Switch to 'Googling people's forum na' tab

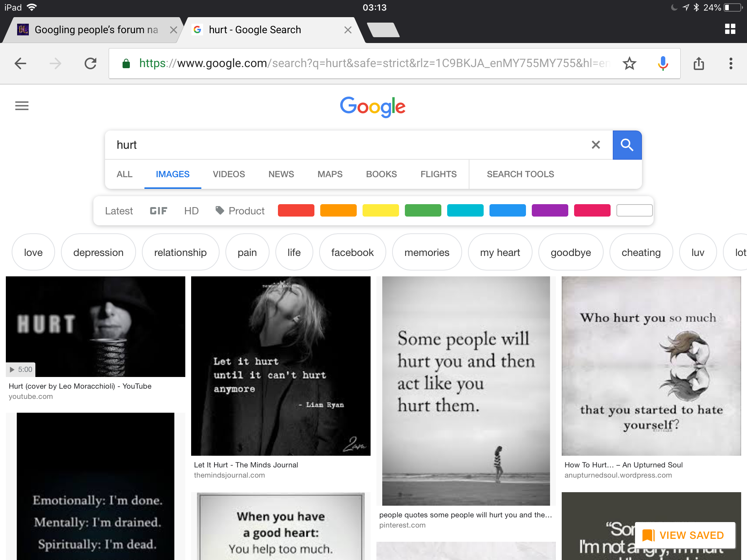[x=96, y=30]
